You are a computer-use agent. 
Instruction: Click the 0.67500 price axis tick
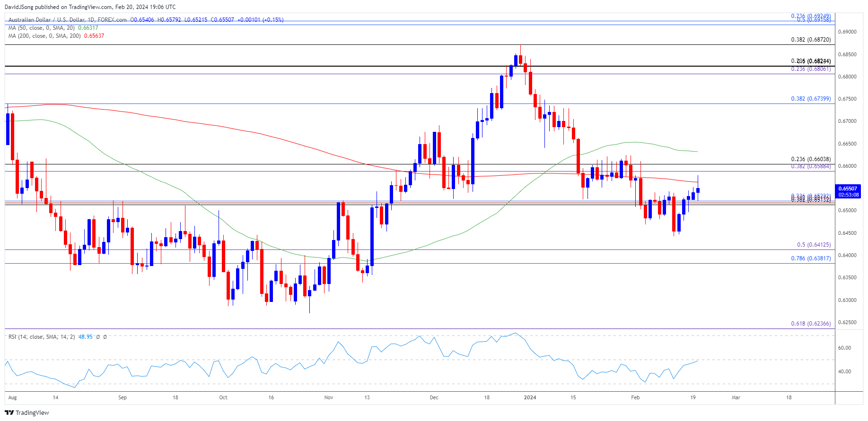[x=847, y=99]
